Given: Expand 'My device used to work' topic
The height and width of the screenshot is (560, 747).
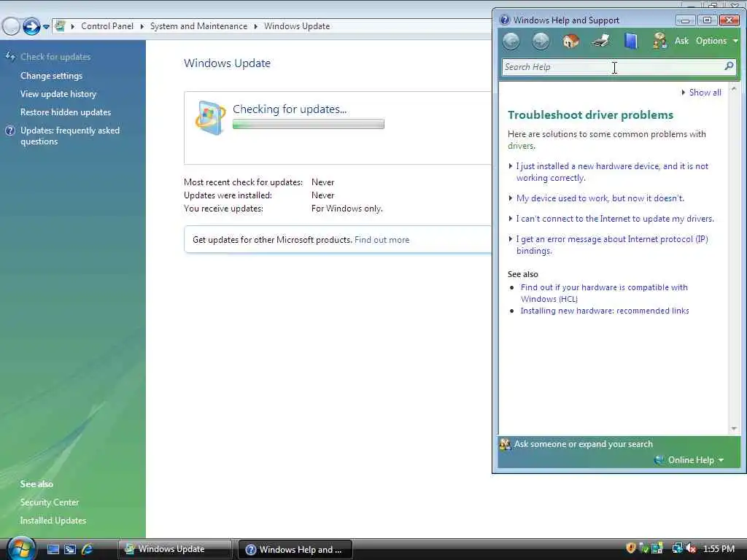Looking at the screenshot, I should 600,198.
